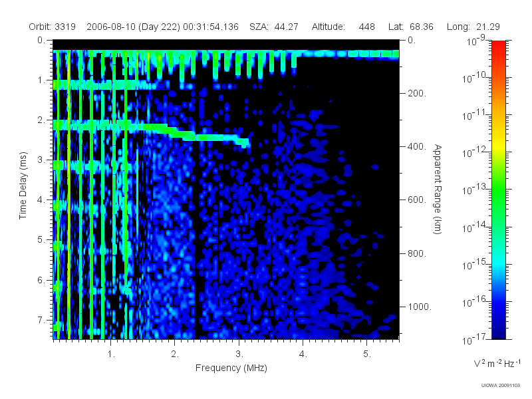Click the SZA: 44.27 value
Image resolution: width=532 pixels, height=399 pixels.
[274, 27]
